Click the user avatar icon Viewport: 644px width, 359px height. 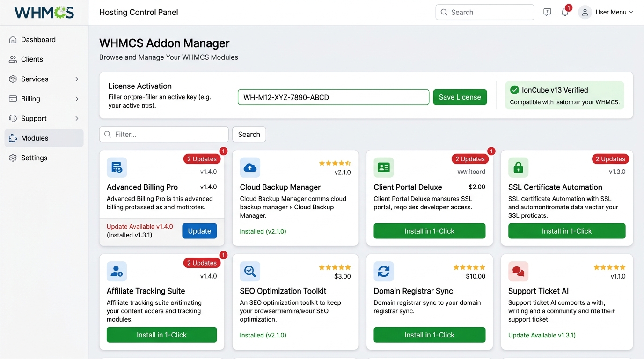tap(585, 12)
